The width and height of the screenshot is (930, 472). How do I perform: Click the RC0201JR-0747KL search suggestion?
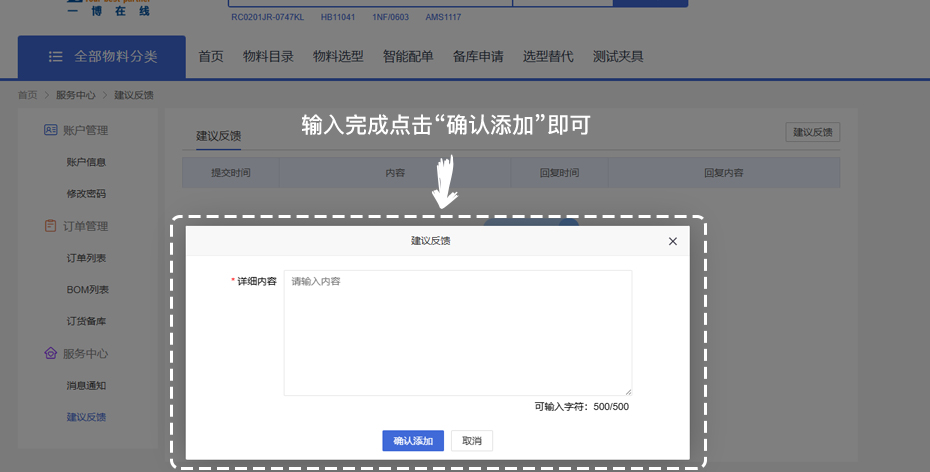pyautogui.click(x=267, y=17)
